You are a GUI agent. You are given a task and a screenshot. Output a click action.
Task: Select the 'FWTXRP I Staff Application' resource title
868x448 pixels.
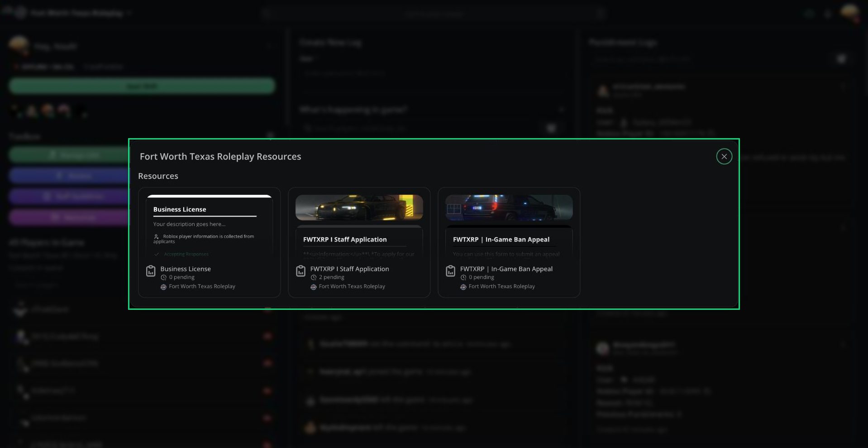(349, 269)
